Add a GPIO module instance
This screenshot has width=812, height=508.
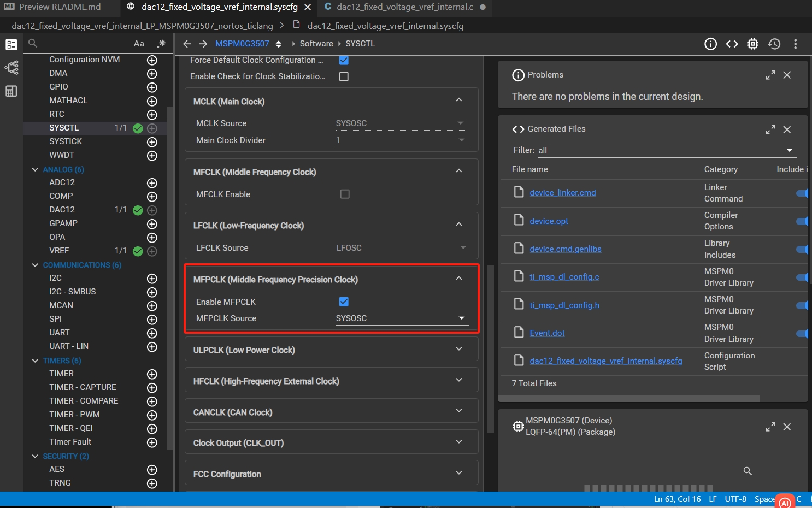[x=152, y=87]
